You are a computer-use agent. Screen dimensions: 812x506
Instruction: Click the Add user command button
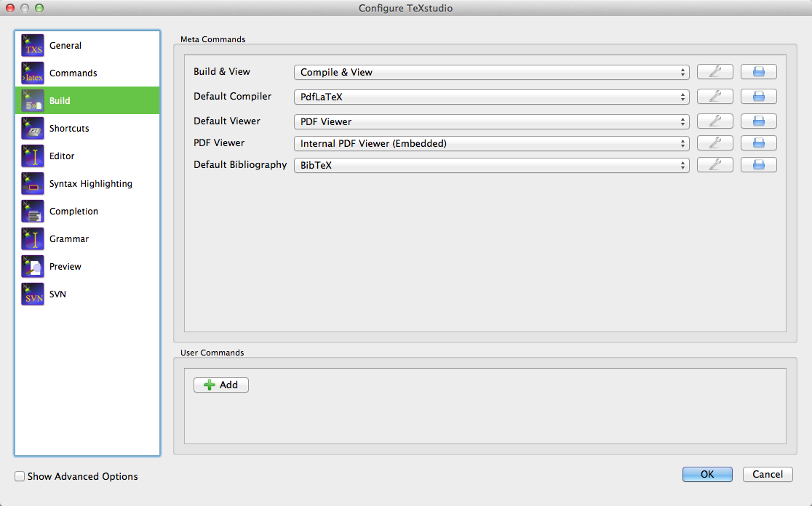(x=221, y=385)
